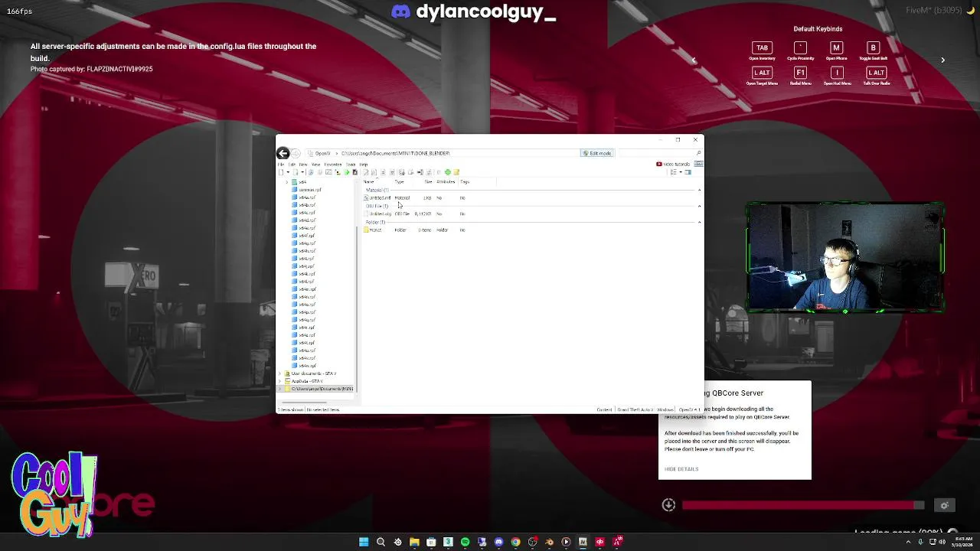
Task: Sort file list by Name column
Action: [x=368, y=182]
